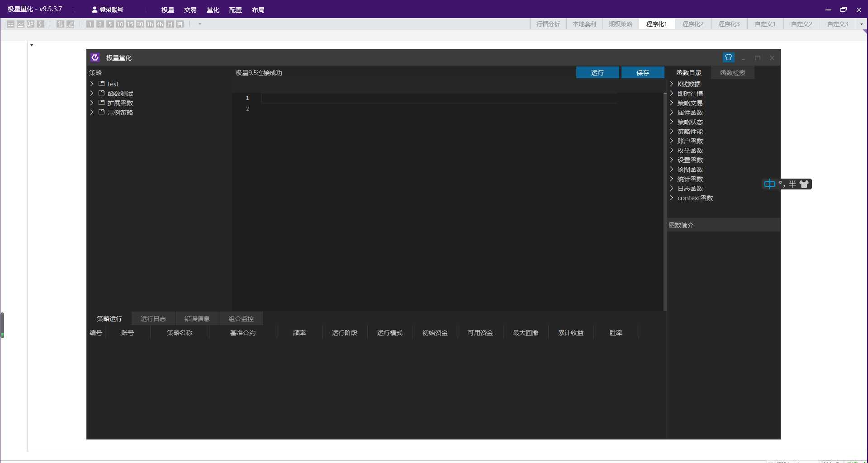
Task: Switch to the 运行日志 tab
Action: tap(153, 318)
